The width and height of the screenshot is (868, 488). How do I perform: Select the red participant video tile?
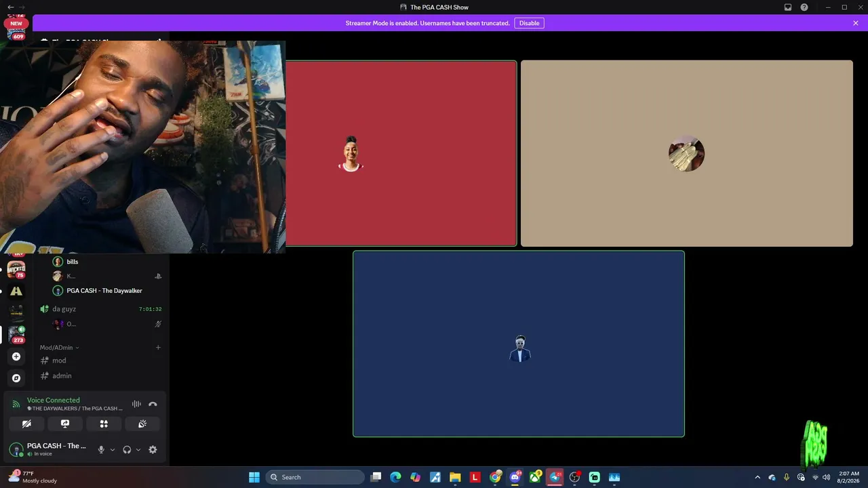(401, 153)
